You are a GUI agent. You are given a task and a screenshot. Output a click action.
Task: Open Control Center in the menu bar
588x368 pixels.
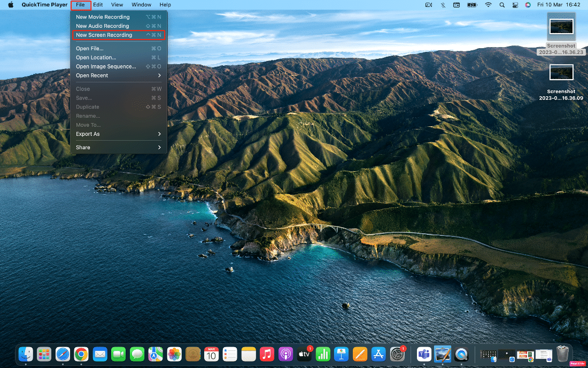[515, 5]
